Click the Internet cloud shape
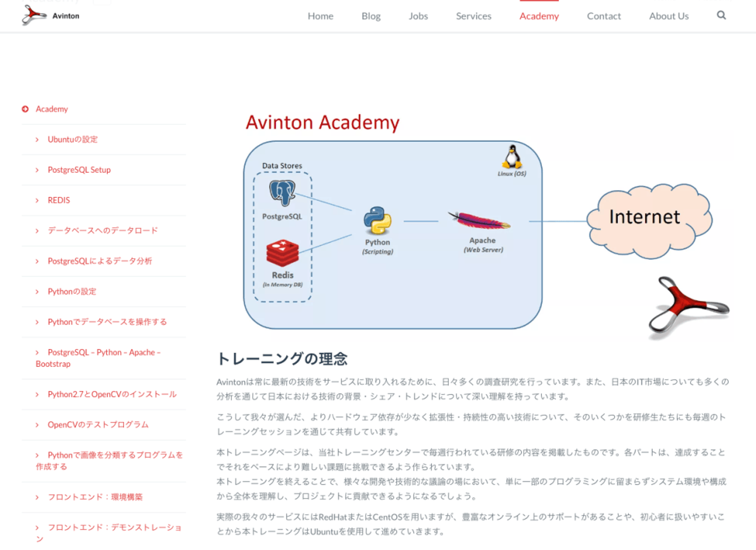This screenshot has height=550, width=756. click(649, 220)
